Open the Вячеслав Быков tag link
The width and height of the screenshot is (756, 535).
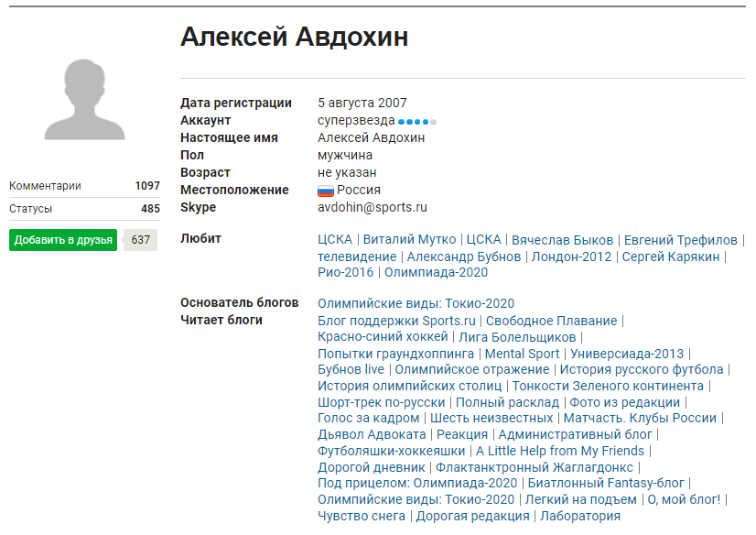coord(562,239)
